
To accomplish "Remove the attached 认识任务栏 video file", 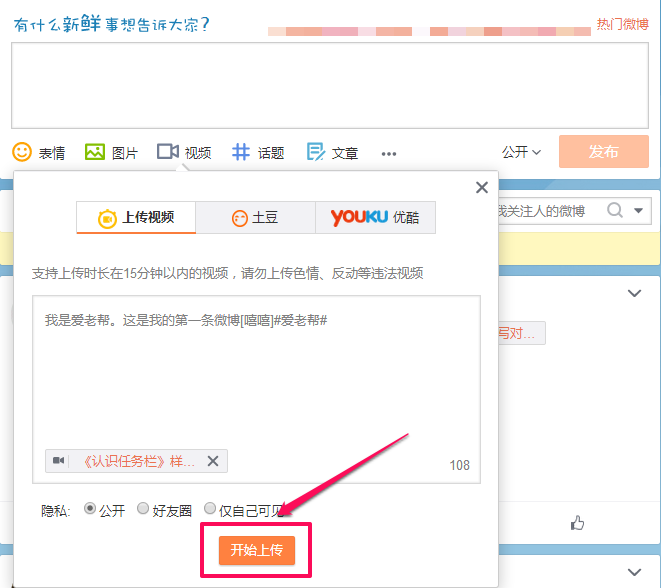I will tap(212, 461).
